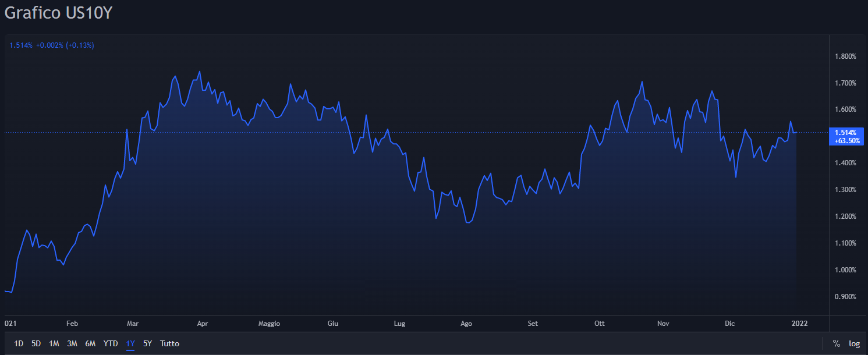Select the YTD range
Screen dimensions: 868x355
click(111, 343)
